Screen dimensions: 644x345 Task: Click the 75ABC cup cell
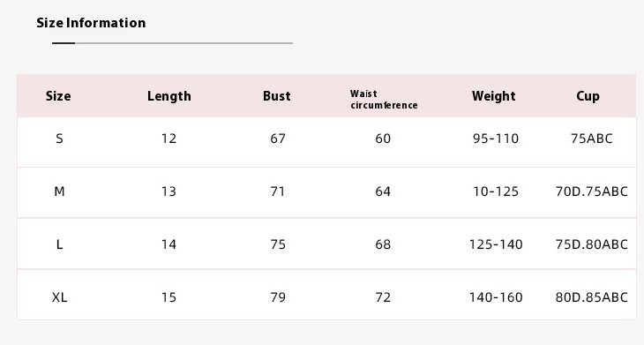pos(591,139)
